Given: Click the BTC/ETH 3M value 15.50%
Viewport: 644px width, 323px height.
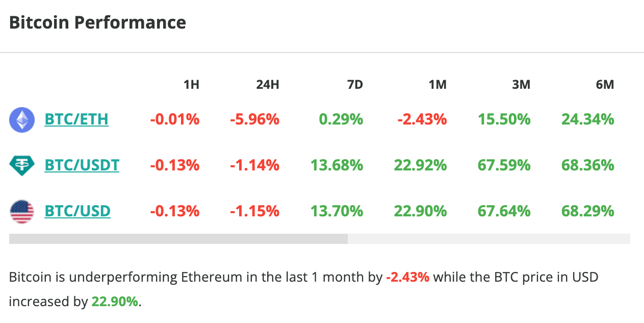Looking at the screenshot, I should (504, 120).
